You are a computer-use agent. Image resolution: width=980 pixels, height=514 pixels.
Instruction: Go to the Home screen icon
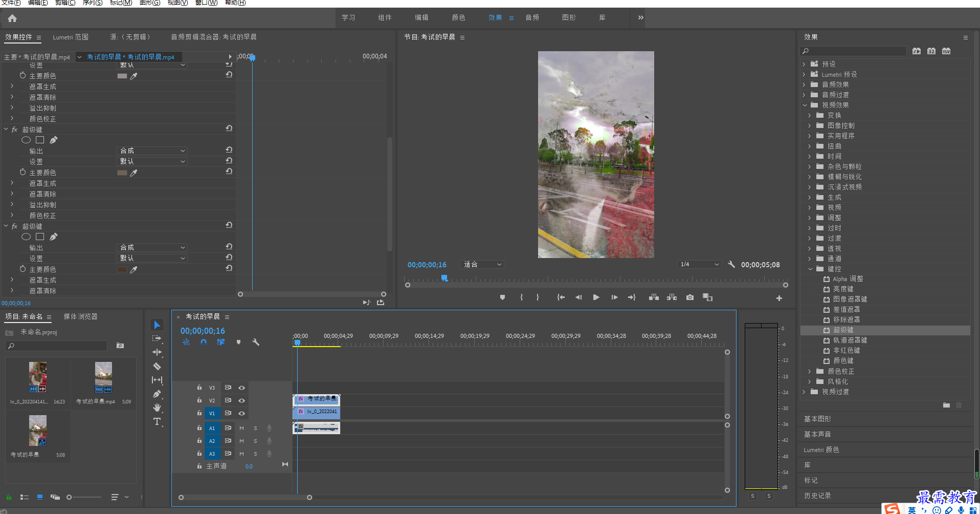click(12, 18)
